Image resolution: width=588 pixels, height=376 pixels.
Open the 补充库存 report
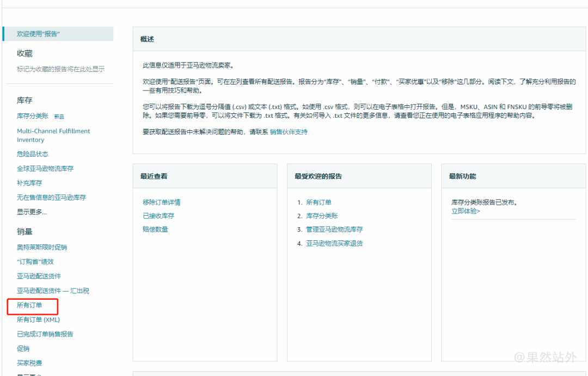29,183
